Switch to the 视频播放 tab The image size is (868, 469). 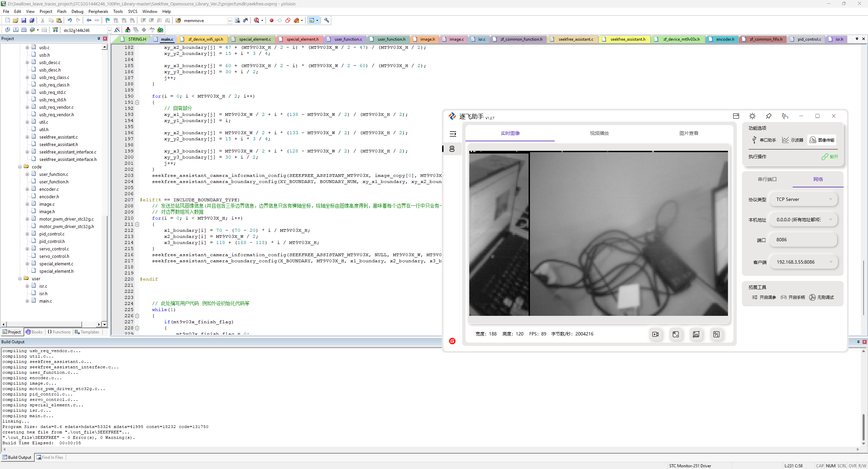[x=599, y=133]
